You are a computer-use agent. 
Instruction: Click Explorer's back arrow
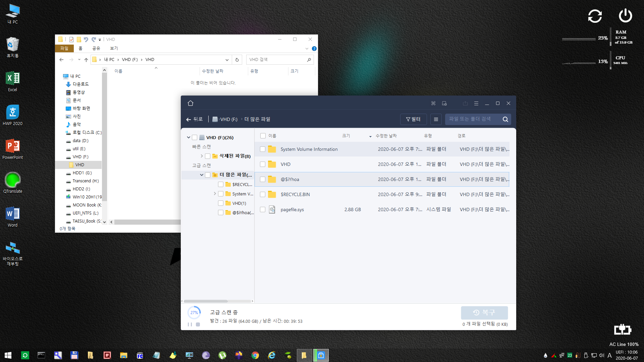[61, 60]
